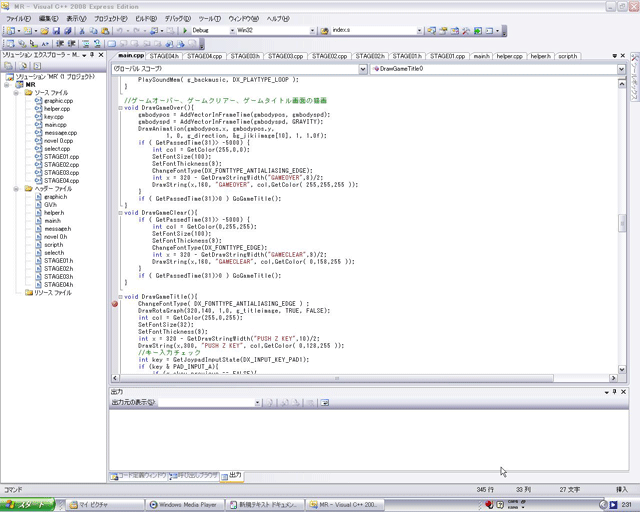Collapse the DrawGameClear function code block

[122, 213]
